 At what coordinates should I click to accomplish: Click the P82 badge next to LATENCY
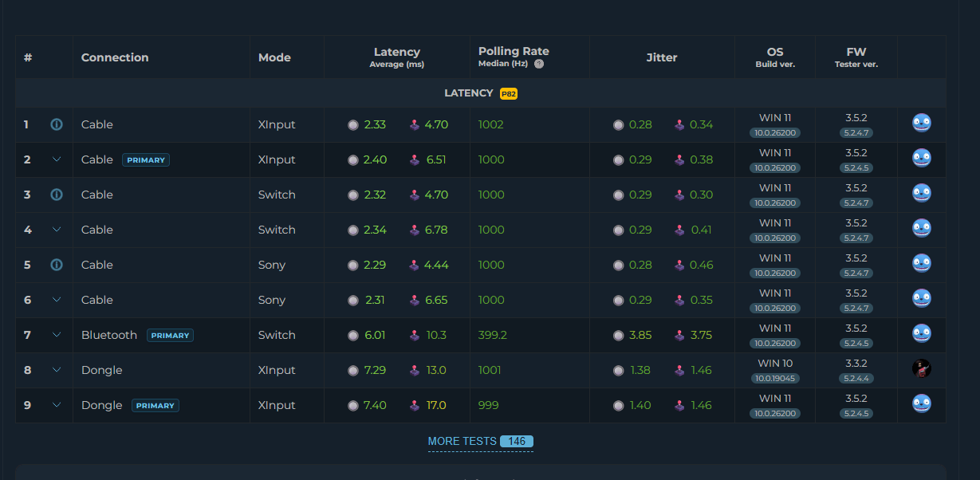click(509, 93)
